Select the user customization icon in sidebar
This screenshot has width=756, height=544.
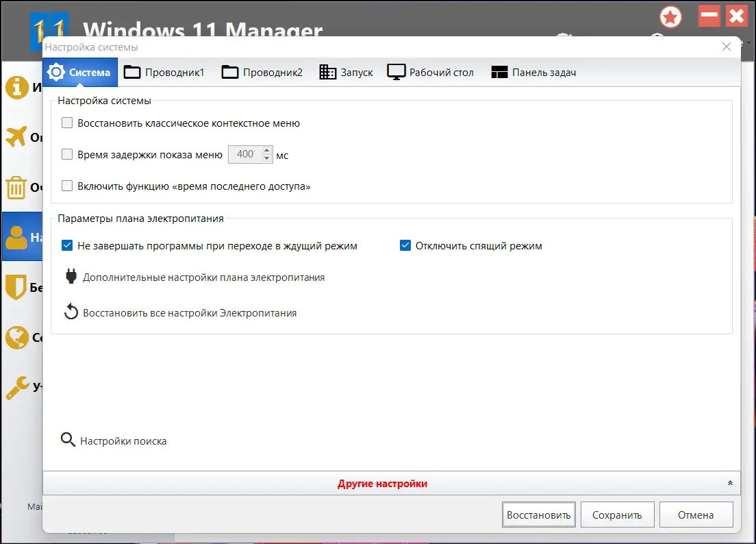coord(16,237)
